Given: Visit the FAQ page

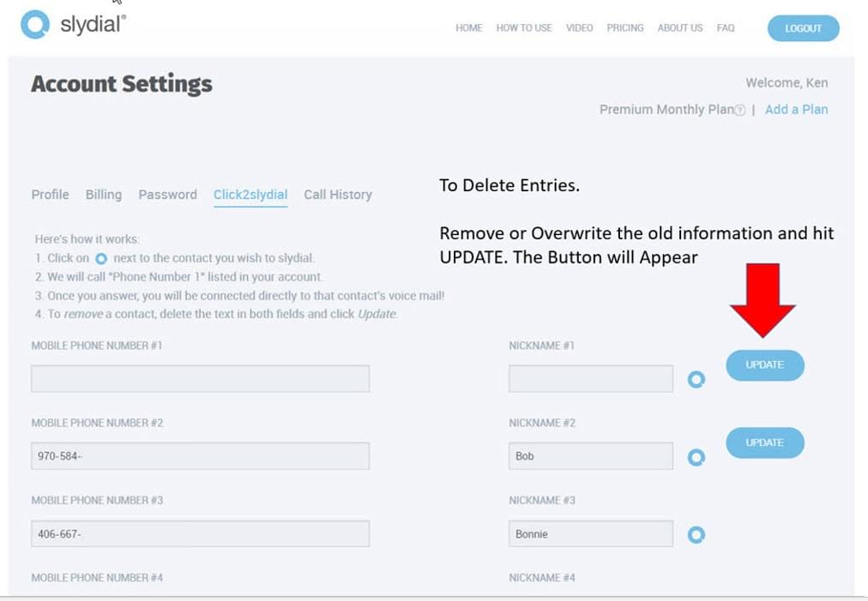Looking at the screenshot, I should coord(726,28).
